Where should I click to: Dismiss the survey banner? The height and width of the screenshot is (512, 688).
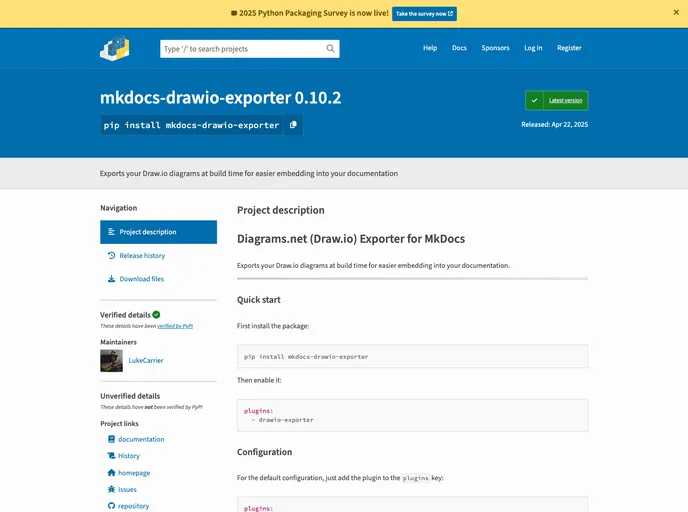(x=676, y=13)
